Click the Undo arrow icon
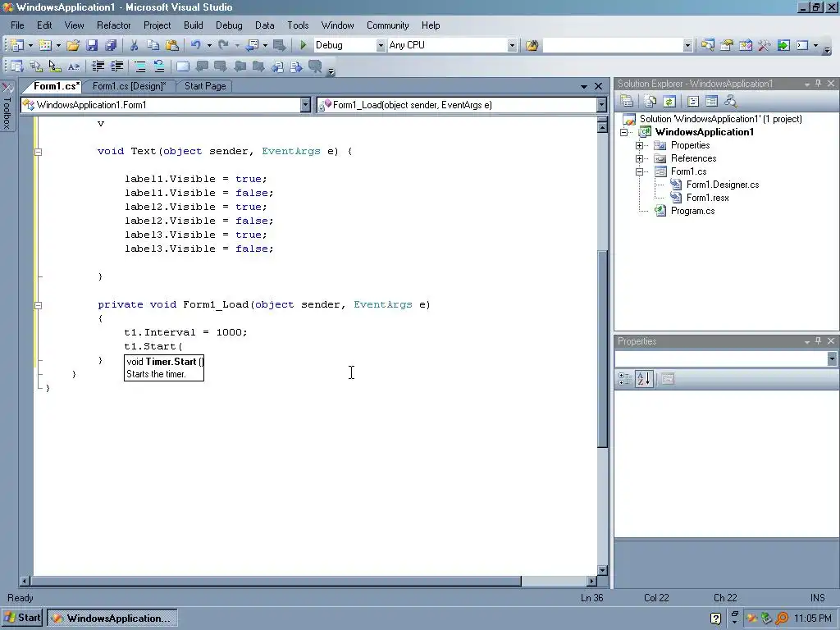Image resolution: width=840 pixels, height=630 pixels. pos(195,46)
